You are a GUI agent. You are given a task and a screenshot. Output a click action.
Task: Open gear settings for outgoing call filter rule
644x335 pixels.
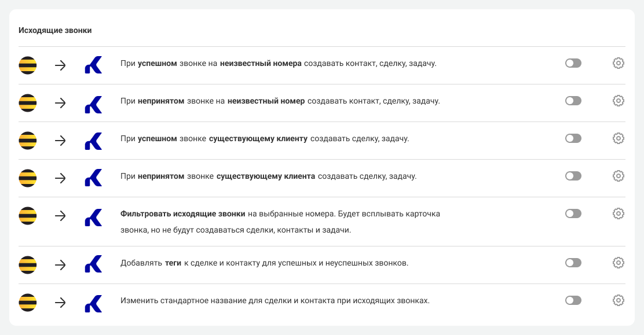(618, 213)
